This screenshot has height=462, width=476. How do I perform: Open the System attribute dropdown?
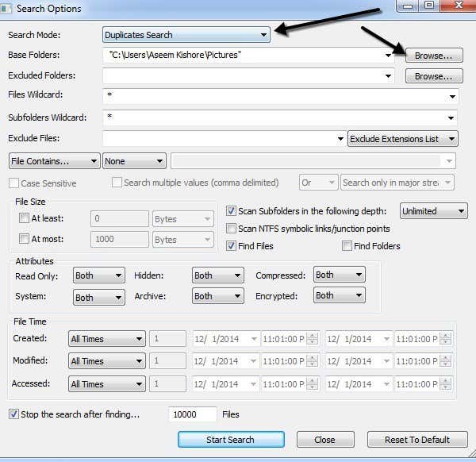(x=99, y=297)
